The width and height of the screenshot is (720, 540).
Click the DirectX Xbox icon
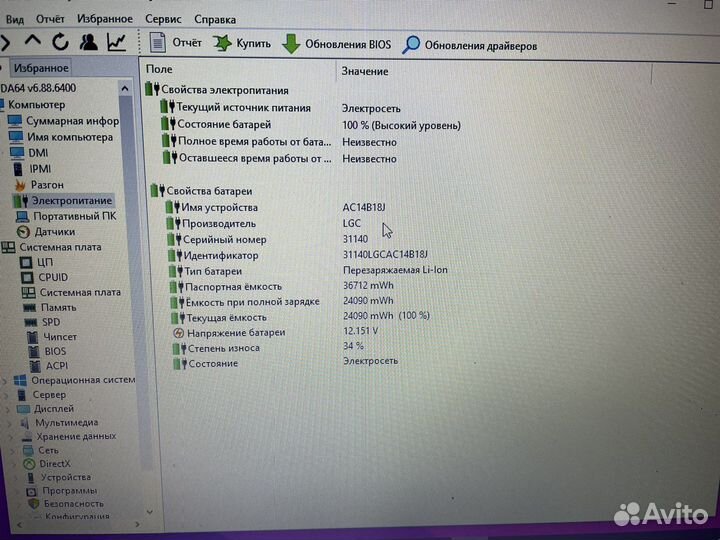pos(29,464)
